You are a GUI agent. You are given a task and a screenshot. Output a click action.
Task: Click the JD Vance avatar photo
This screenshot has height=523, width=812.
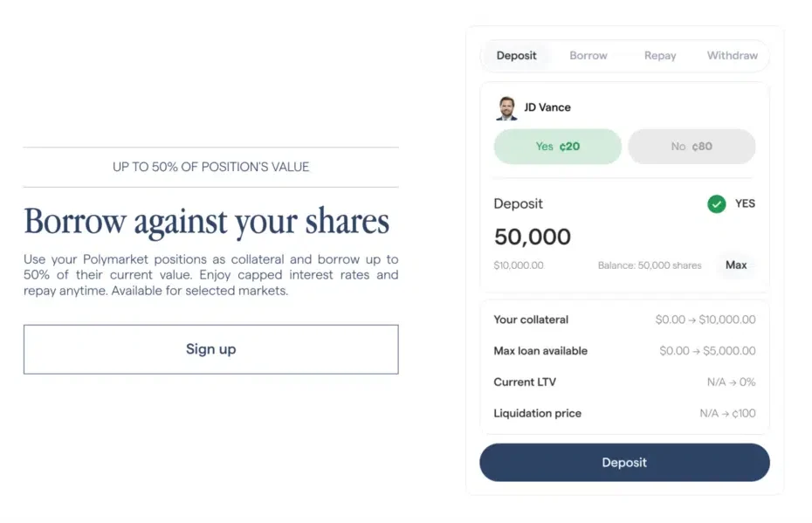pyautogui.click(x=506, y=108)
